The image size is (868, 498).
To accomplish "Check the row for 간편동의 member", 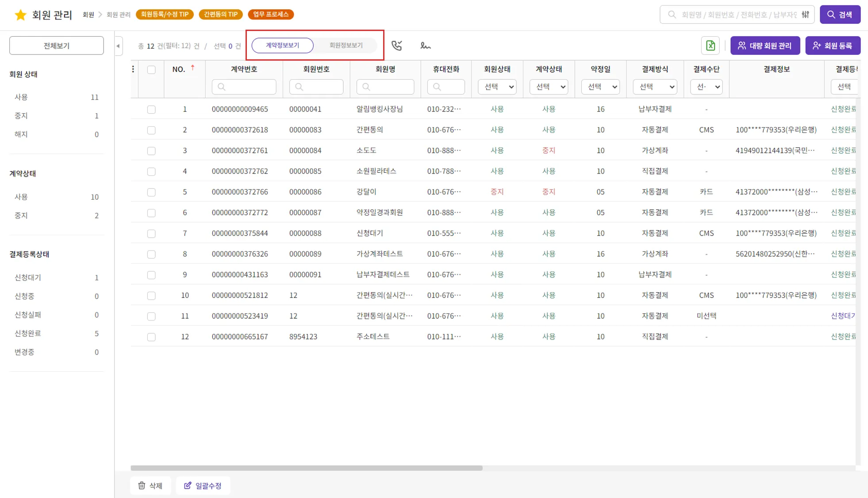I will pyautogui.click(x=151, y=130).
